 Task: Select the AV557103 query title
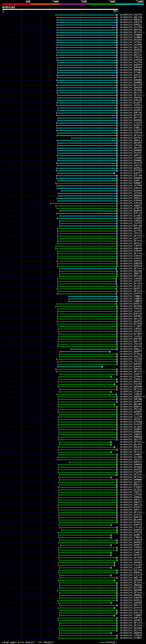(x=8, y=7)
